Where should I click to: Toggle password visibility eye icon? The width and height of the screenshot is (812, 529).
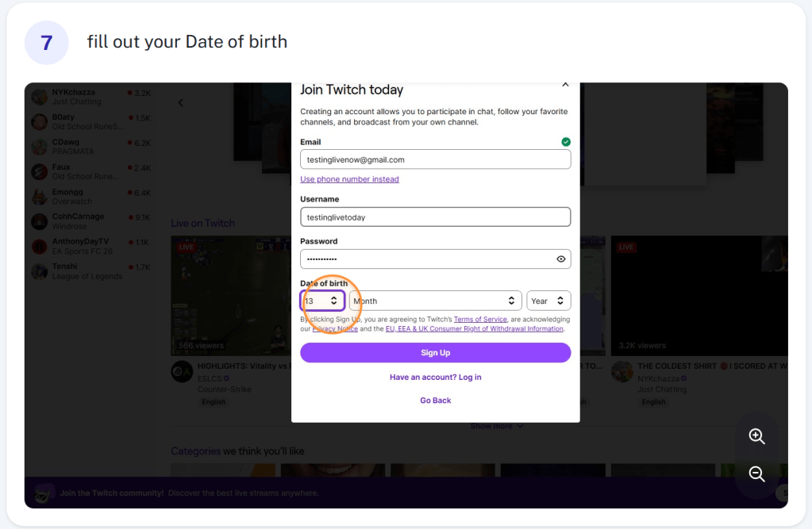[561, 259]
